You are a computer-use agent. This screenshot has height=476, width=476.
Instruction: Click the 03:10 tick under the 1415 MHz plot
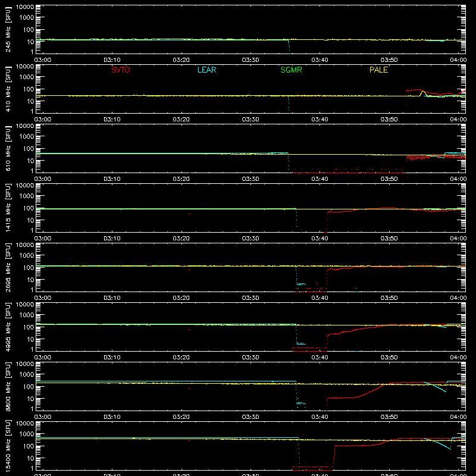112,239
